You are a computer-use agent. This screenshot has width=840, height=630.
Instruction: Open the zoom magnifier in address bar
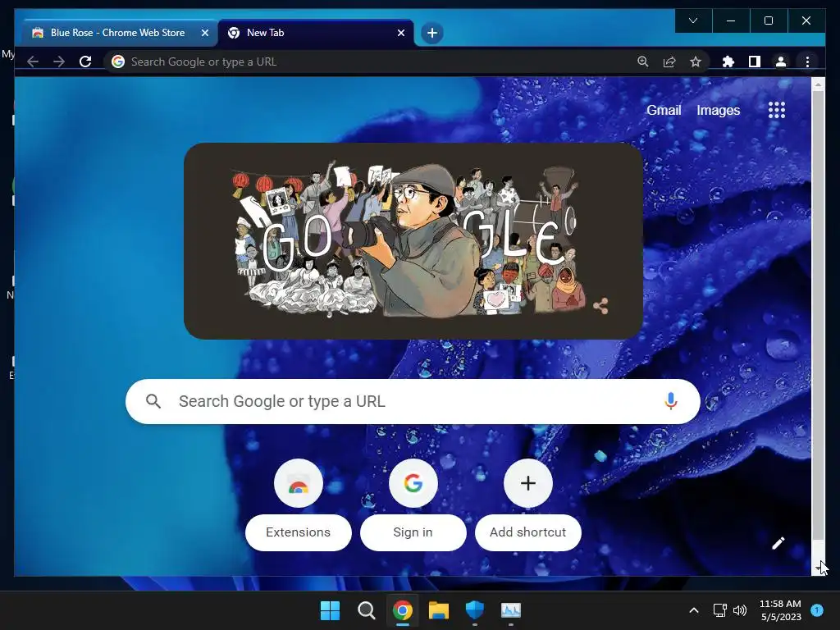pos(643,62)
